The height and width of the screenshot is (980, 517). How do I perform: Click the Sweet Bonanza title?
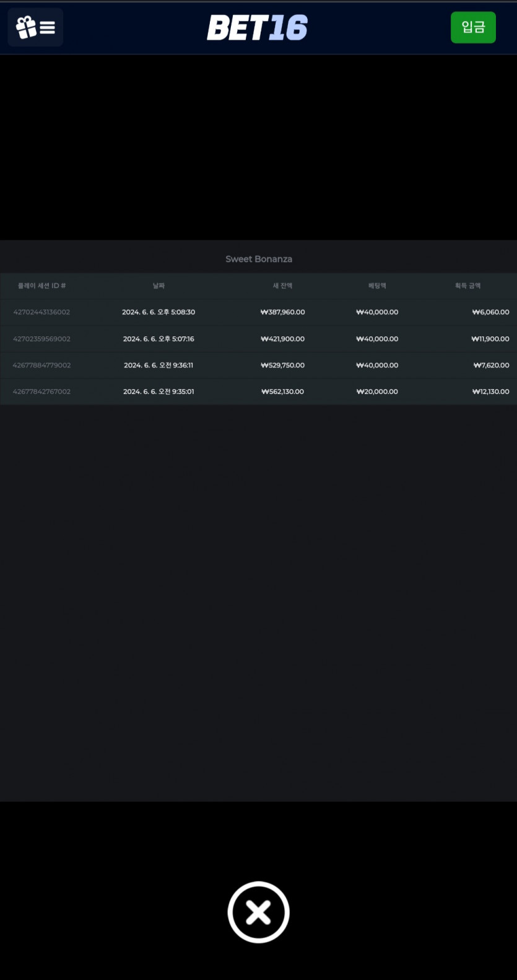coord(259,259)
